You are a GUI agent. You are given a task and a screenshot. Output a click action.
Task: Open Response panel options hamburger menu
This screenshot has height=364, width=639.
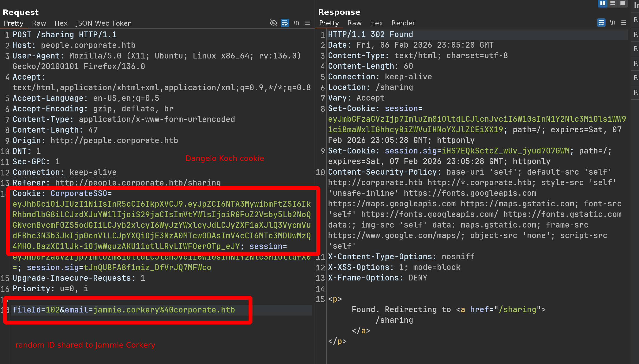coord(624,23)
